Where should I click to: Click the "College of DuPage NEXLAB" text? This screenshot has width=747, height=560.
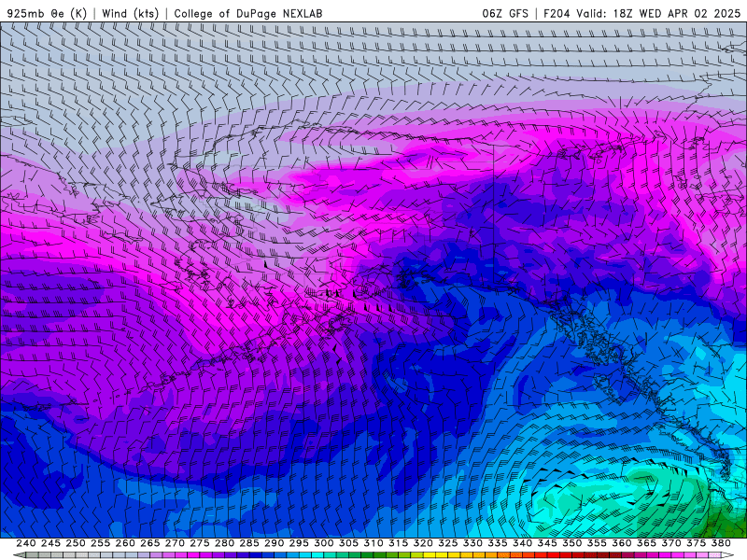point(248,13)
